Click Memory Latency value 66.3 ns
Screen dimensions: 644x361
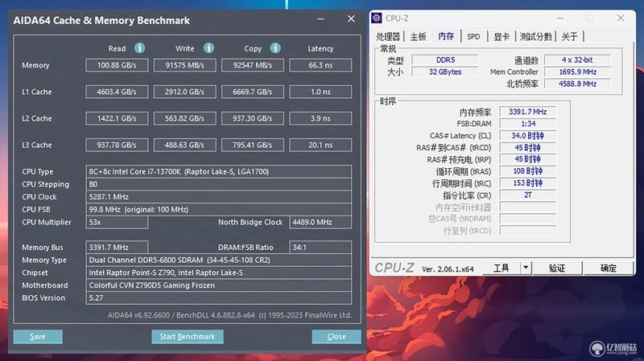pyautogui.click(x=320, y=65)
